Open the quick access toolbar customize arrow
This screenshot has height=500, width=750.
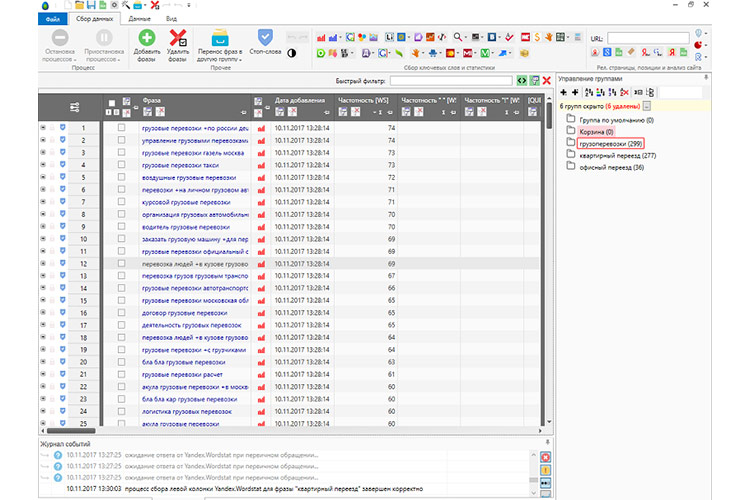point(188,6)
